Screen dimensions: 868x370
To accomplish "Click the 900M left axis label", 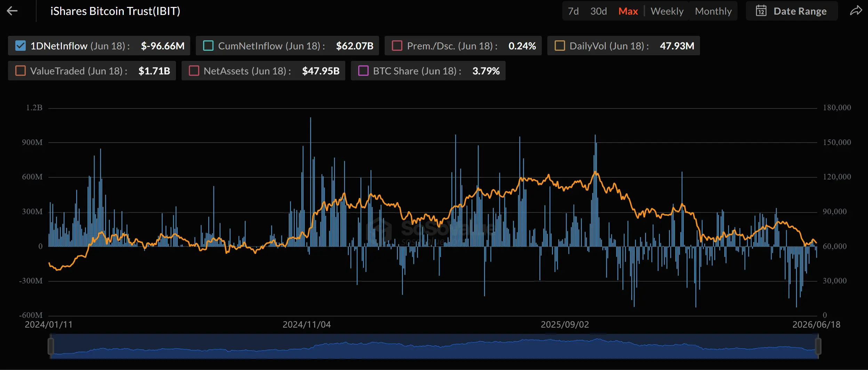I will tap(32, 142).
